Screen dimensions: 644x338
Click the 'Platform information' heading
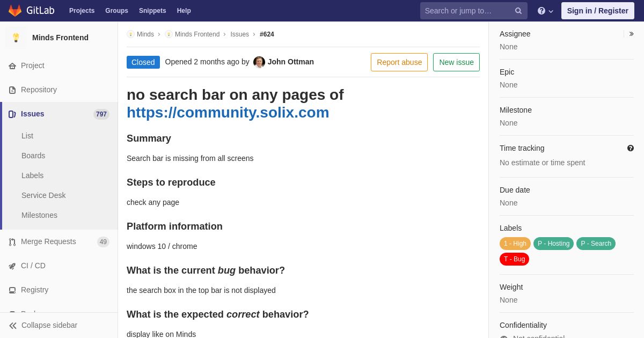click(174, 226)
